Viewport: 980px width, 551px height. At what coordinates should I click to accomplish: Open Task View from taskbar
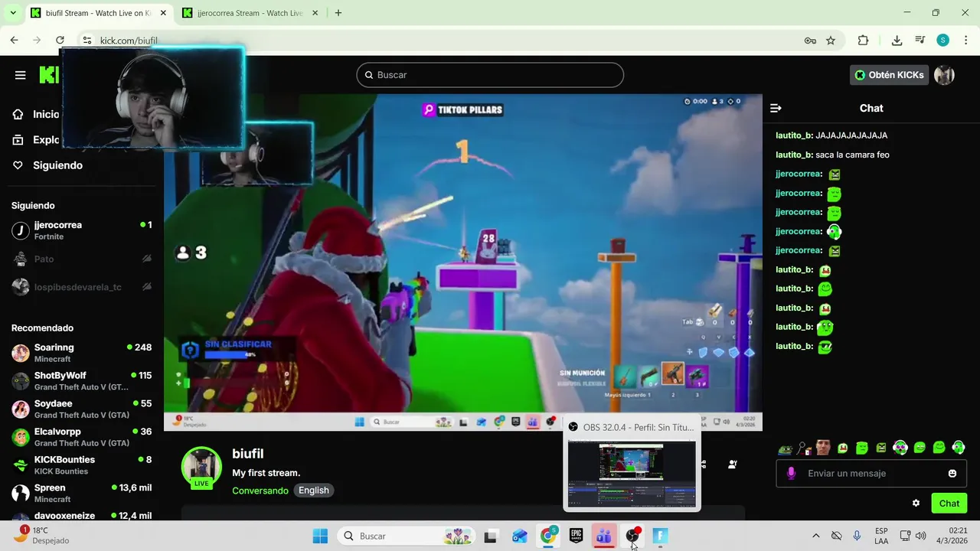pos(491,536)
